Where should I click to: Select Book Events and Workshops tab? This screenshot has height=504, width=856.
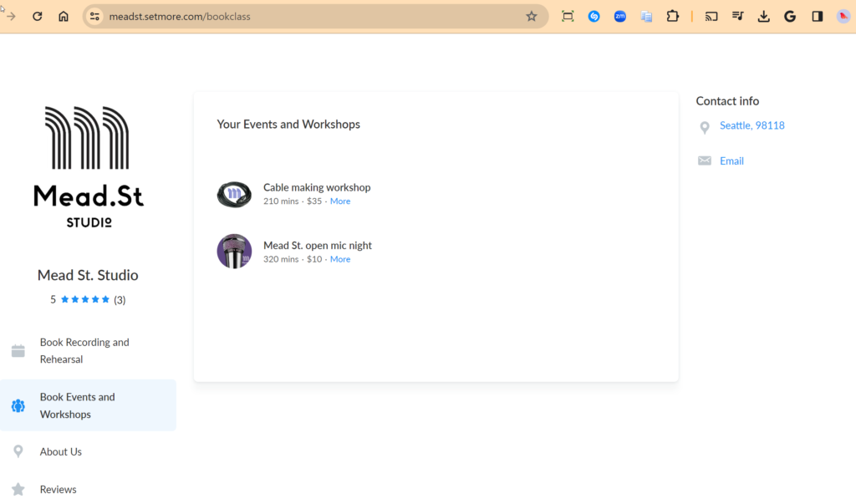(x=78, y=405)
